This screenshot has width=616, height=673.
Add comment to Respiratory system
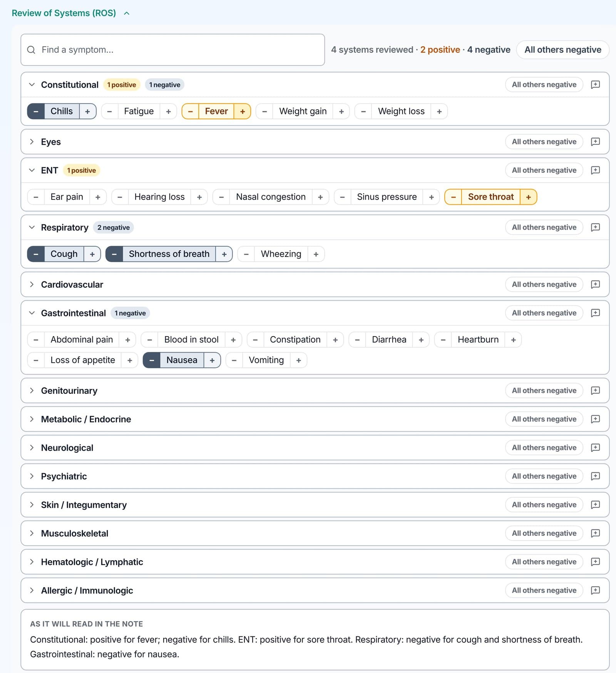595,227
